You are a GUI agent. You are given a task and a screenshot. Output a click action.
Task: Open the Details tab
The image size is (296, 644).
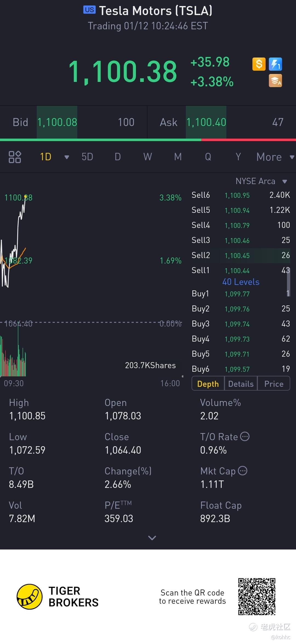241,384
